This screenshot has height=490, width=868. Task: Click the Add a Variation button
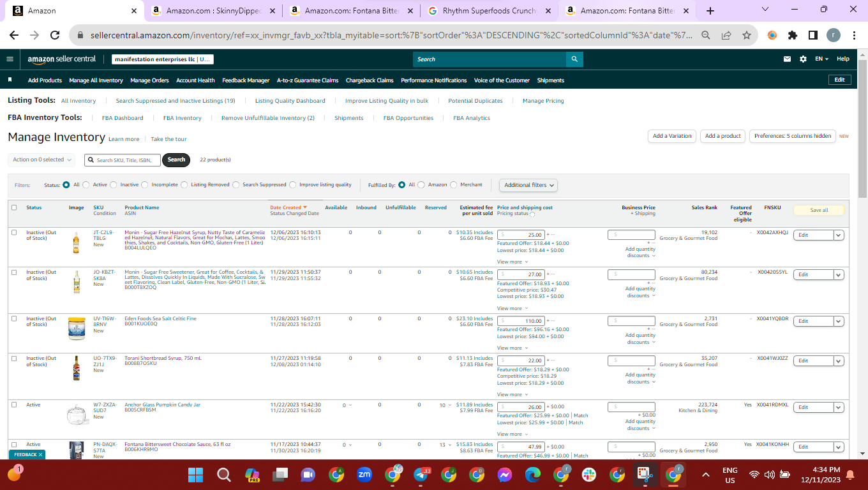(672, 136)
